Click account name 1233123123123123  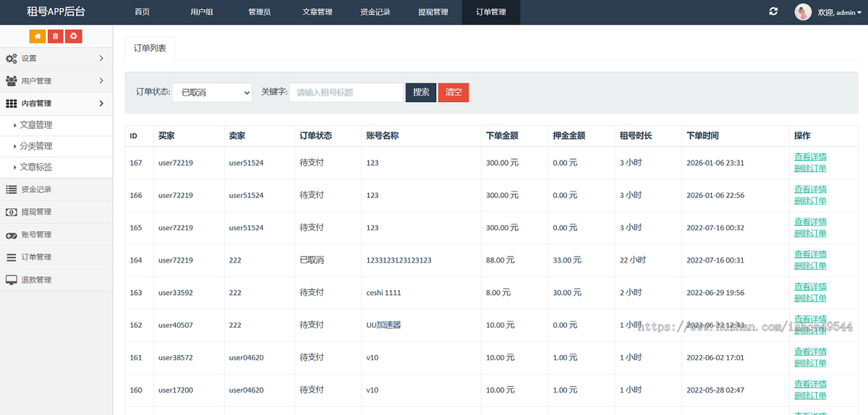tap(399, 260)
